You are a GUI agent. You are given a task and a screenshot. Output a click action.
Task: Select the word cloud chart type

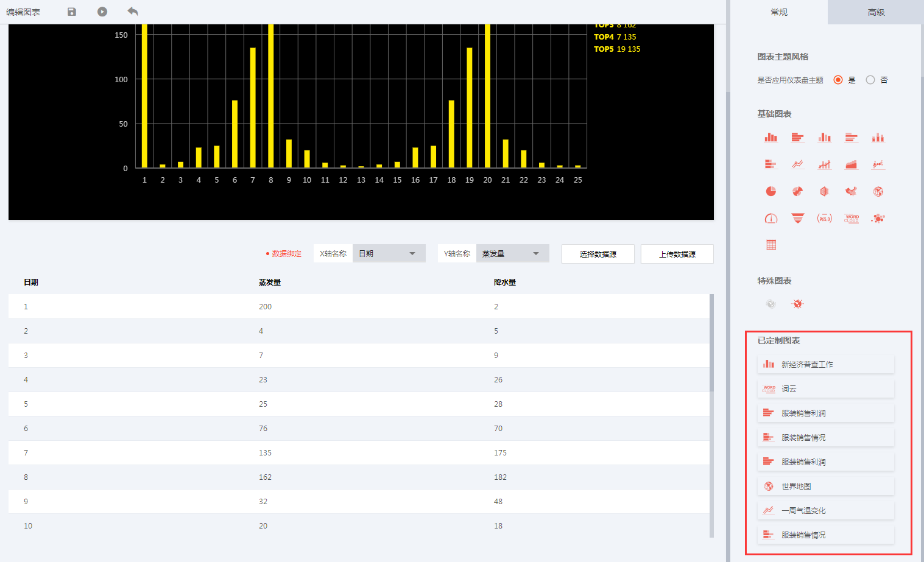[x=852, y=218]
